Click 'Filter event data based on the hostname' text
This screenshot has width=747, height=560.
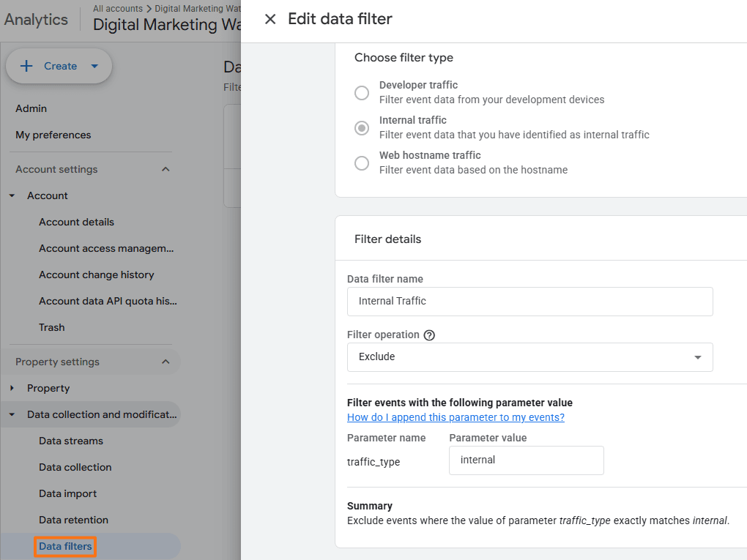[474, 170]
